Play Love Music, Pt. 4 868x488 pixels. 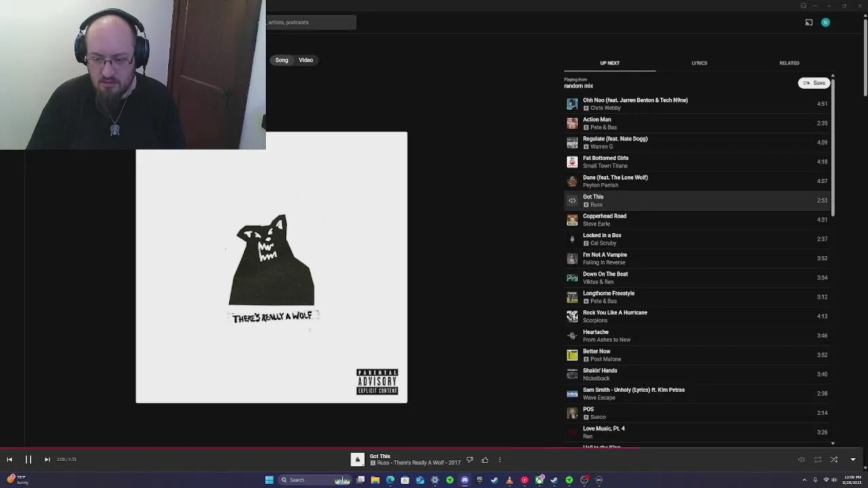click(697, 432)
